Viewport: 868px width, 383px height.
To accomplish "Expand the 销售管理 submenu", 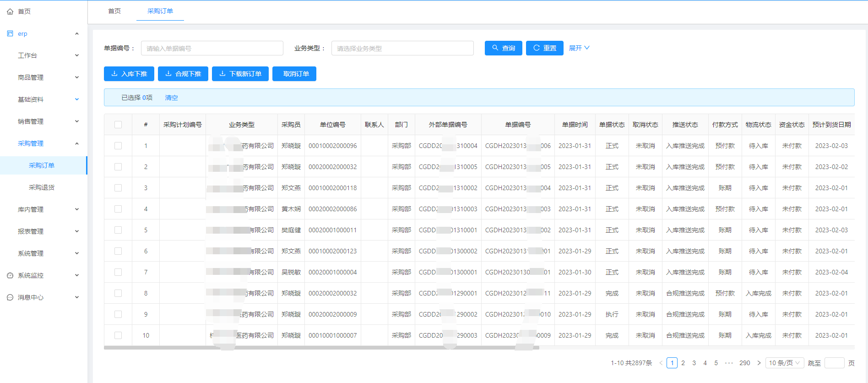I will point(77,121).
